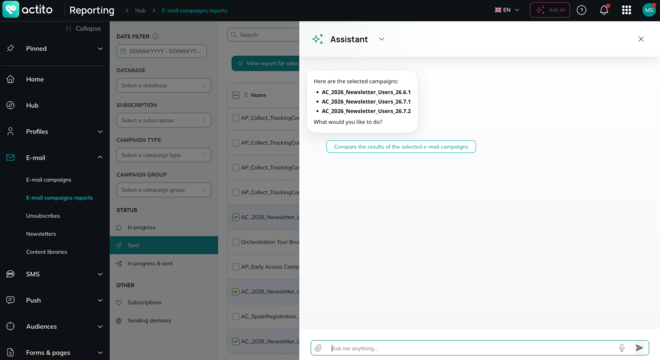Open E-mail campaigns submenu item

[x=48, y=180]
